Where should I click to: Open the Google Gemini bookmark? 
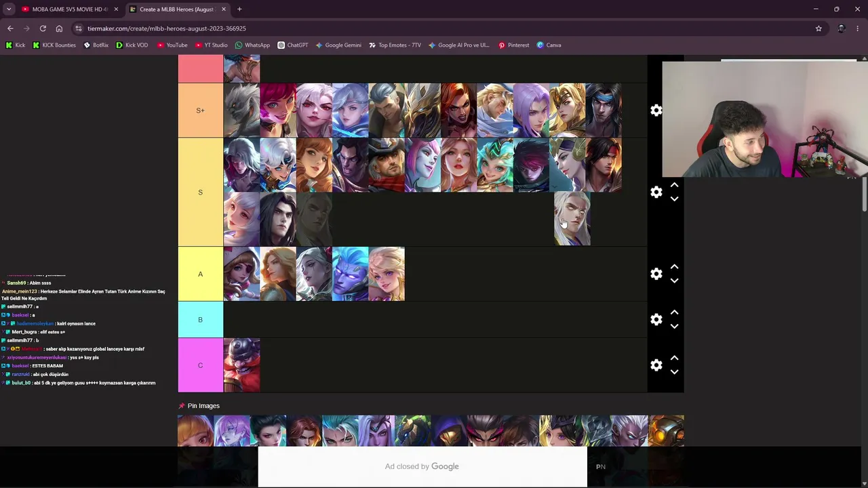click(x=338, y=45)
